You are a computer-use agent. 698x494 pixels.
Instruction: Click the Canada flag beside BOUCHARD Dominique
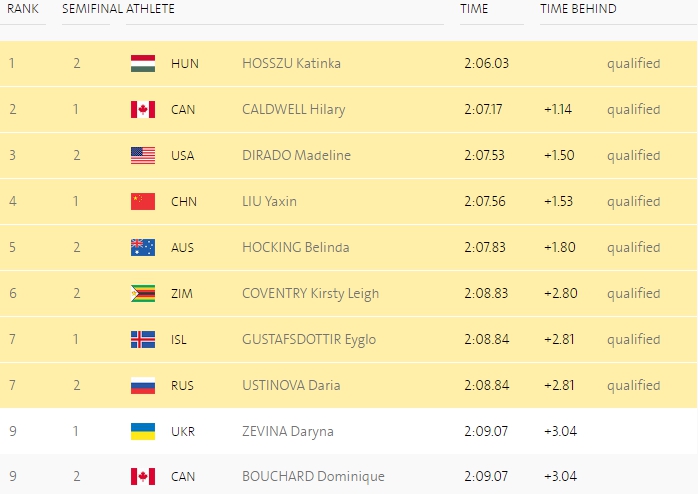[x=142, y=477]
